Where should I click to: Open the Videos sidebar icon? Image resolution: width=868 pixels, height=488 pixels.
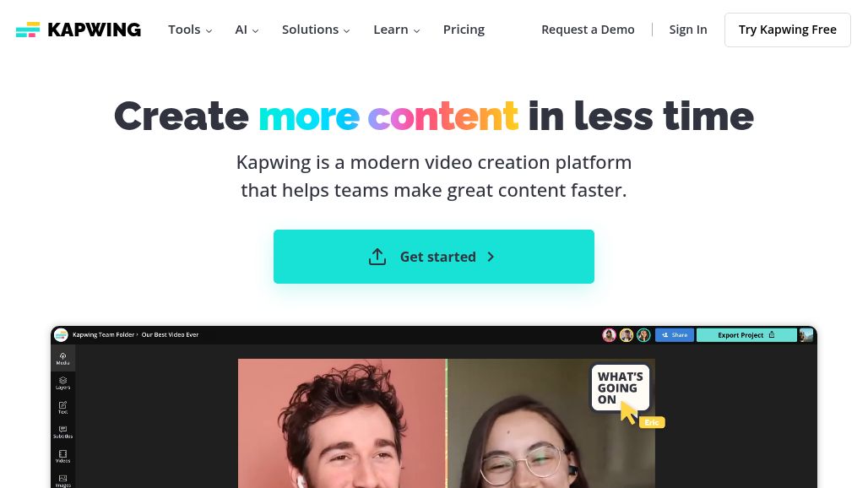[62, 456]
